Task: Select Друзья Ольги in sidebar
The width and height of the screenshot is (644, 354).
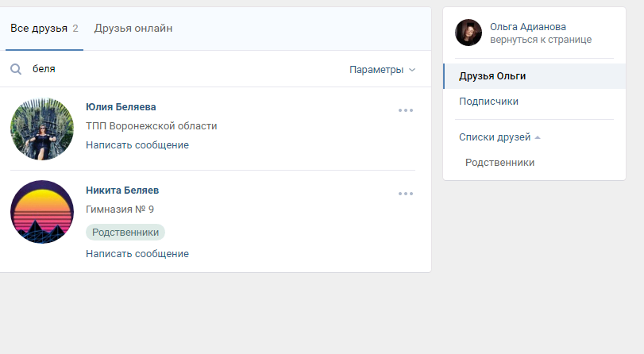Action: 492,76
